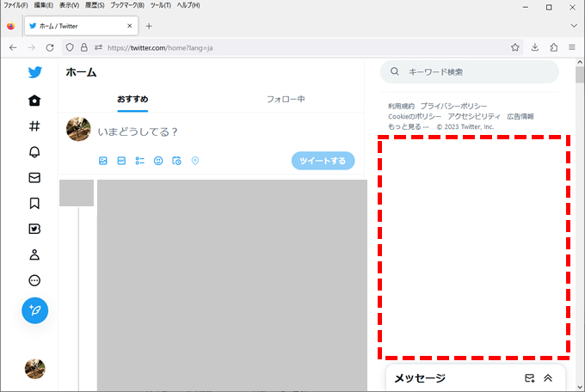Reload the page

coord(50,48)
